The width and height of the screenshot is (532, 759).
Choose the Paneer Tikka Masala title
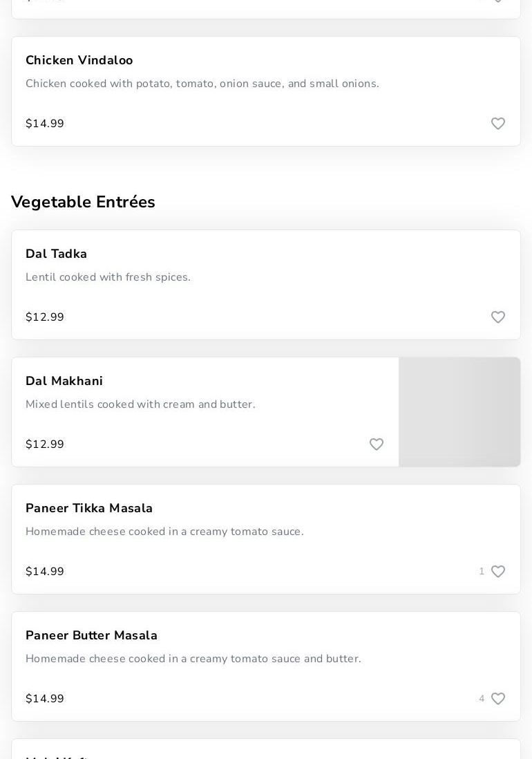pos(89,508)
